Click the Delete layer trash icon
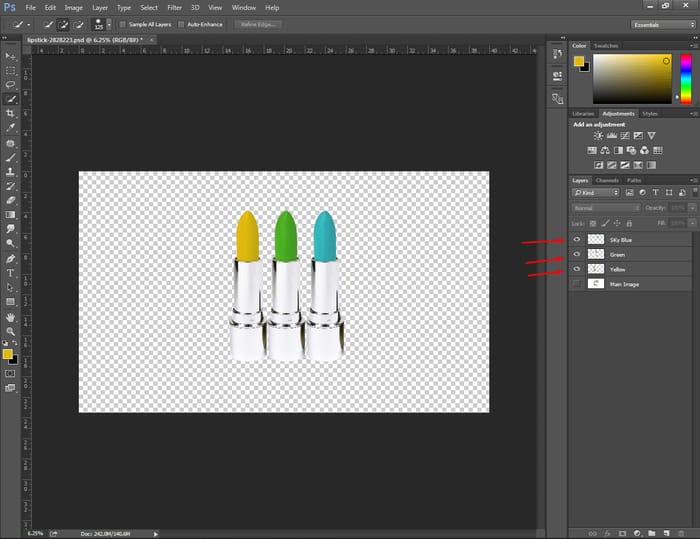700x539 pixels. [681, 533]
